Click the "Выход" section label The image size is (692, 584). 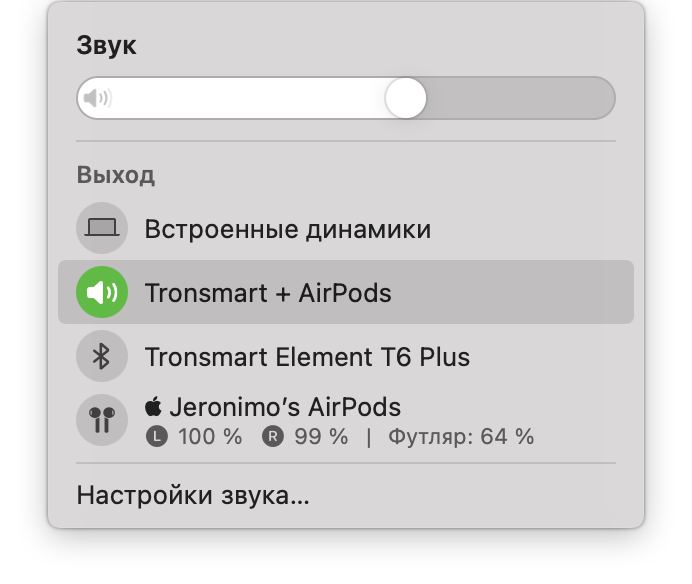116,176
